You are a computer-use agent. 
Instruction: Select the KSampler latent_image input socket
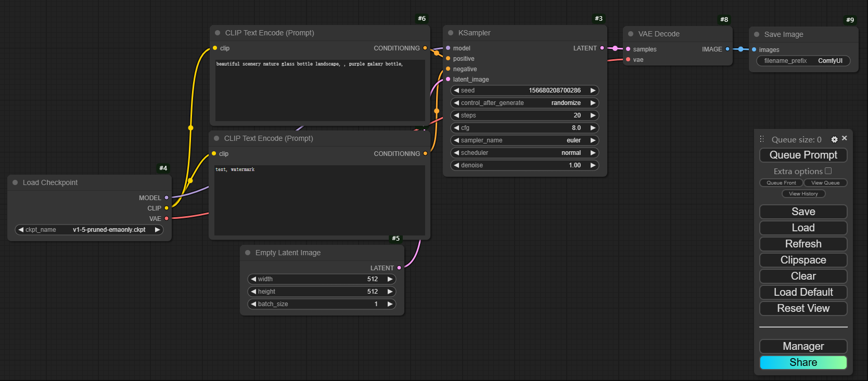coord(448,79)
